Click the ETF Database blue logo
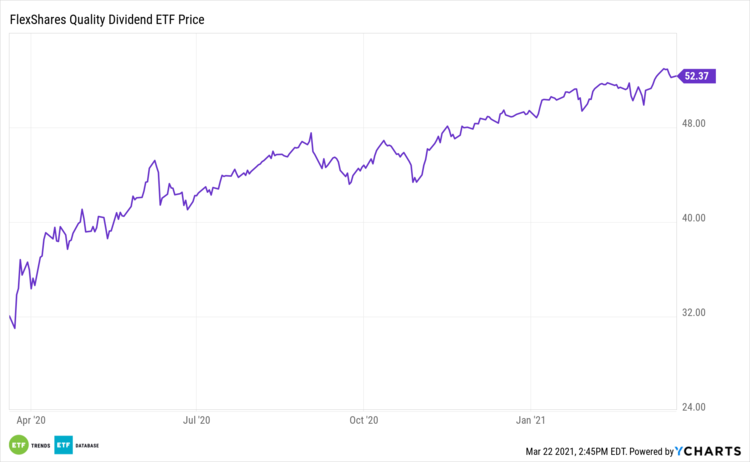This screenshot has width=750, height=462. click(x=63, y=444)
